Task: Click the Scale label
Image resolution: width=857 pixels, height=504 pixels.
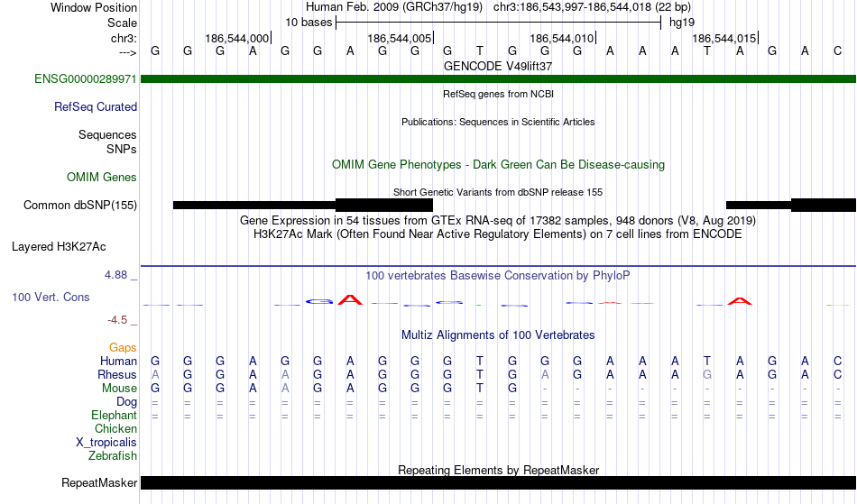Action: tap(123, 23)
